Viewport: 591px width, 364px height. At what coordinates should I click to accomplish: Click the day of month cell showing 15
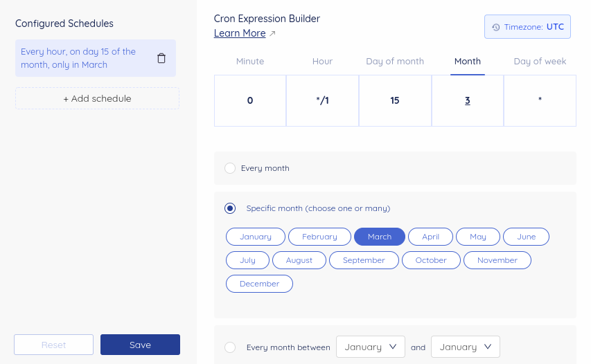(395, 100)
